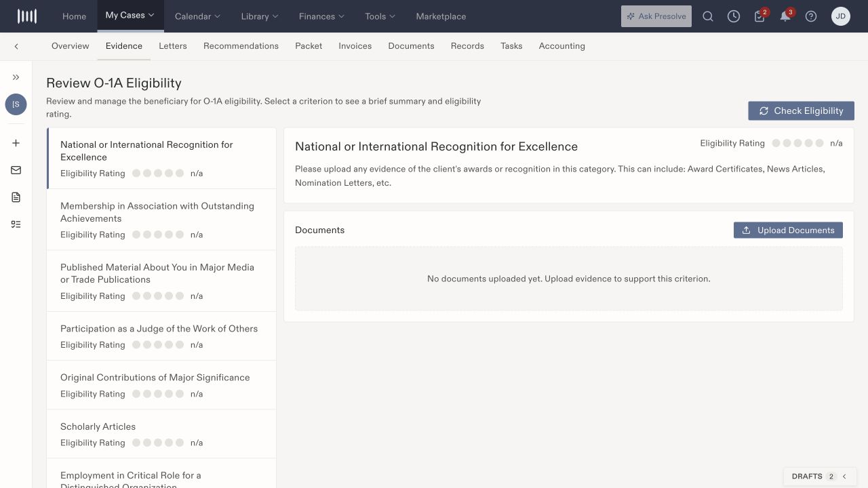Select Published Material About You criterion
The image size is (868, 488).
pos(161,281)
